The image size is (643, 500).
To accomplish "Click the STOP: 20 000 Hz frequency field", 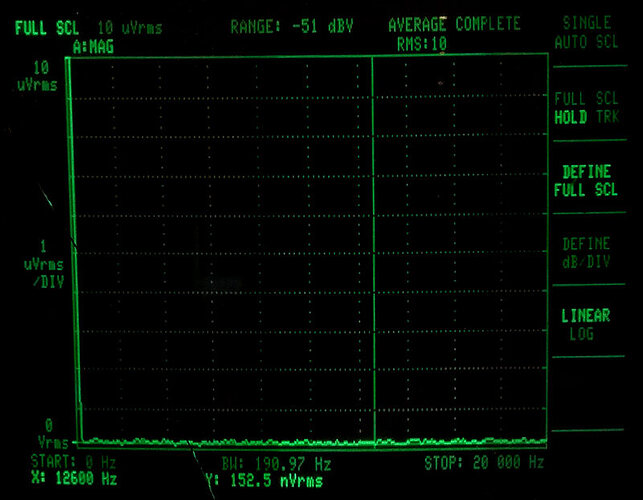I will point(484,462).
